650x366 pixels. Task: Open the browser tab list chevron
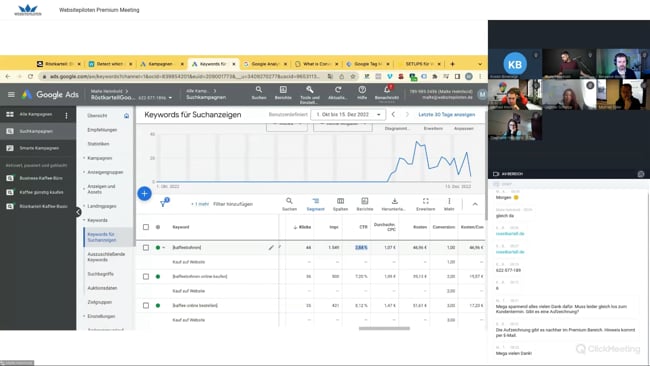[x=480, y=64]
